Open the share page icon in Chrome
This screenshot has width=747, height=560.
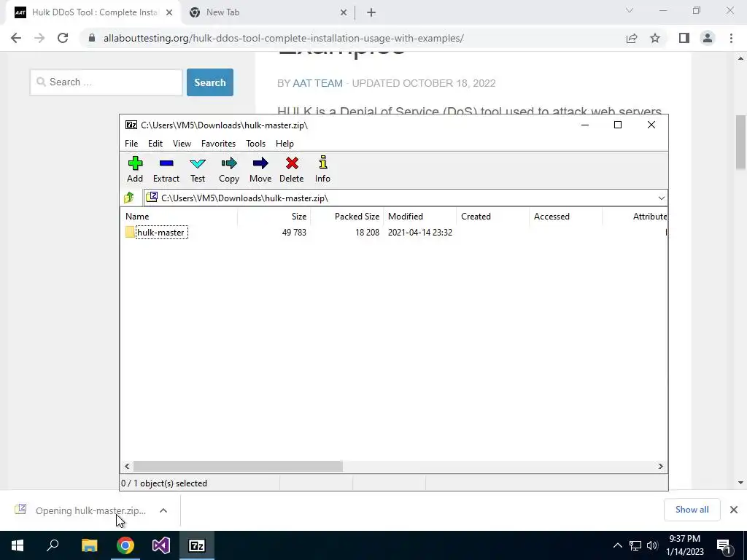tap(632, 38)
